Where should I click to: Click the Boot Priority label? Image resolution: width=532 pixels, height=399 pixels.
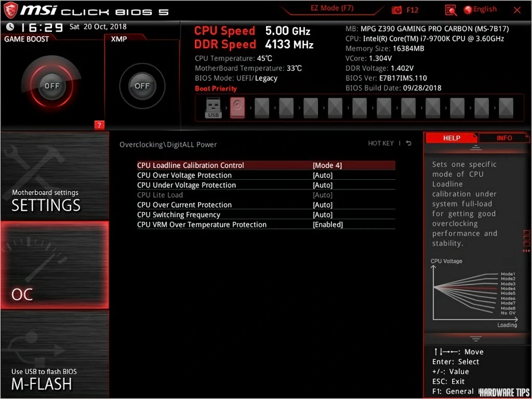tap(216, 88)
